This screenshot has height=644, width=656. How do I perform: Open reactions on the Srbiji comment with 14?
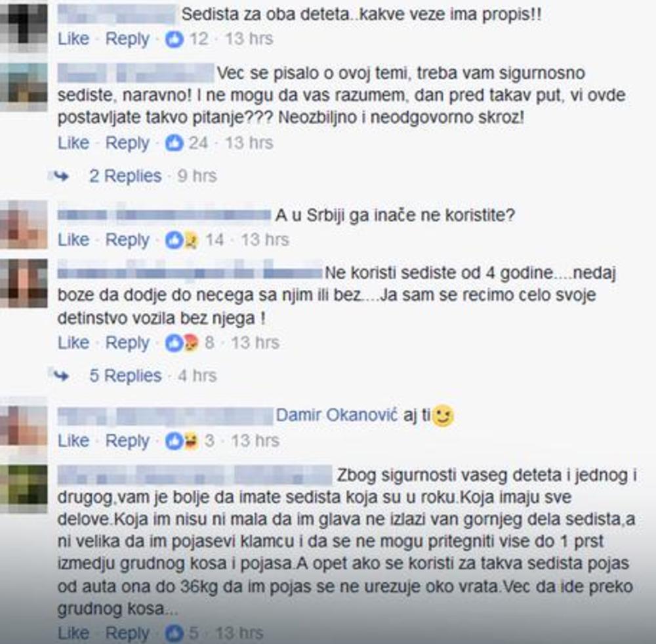(182, 240)
